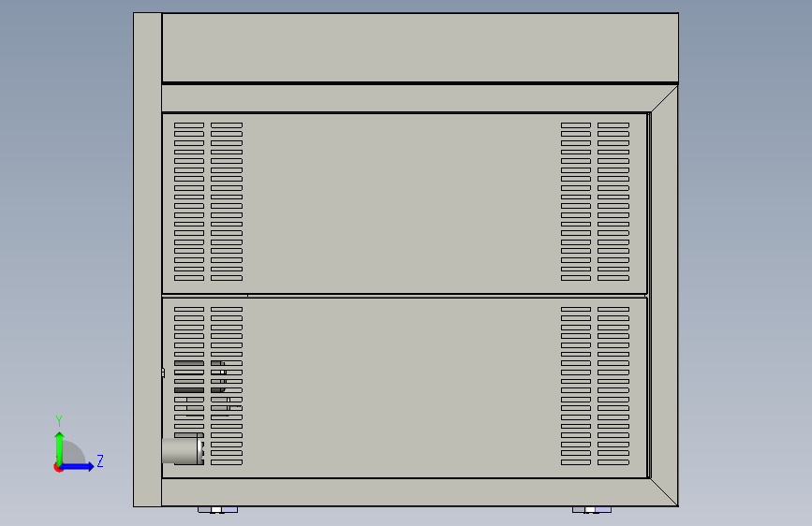This screenshot has height=526, width=812.
Task: Click the "Z" label on the triad
Action: 100,460
